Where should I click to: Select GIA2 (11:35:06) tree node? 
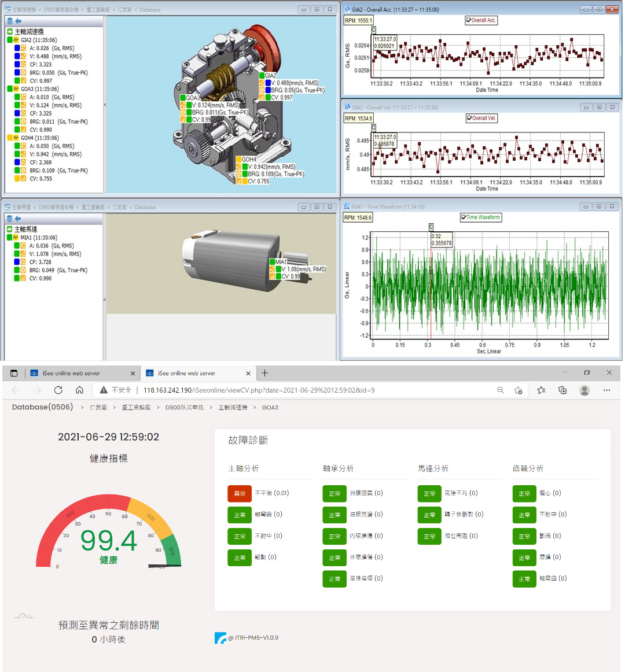coord(39,40)
